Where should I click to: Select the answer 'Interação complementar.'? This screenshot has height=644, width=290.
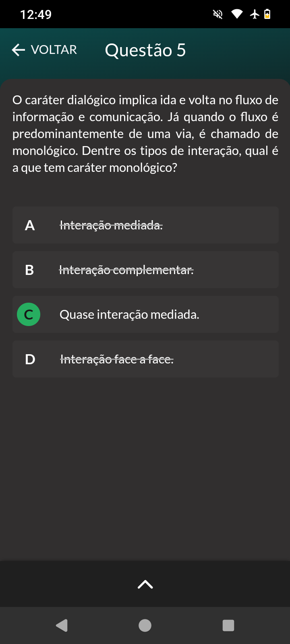tap(126, 270)
